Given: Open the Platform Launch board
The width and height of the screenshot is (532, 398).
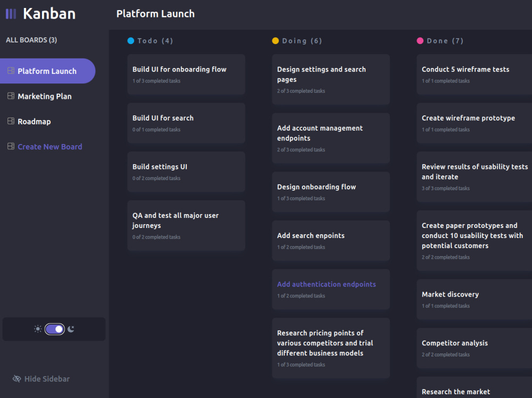Looking at the screenshot, I should pos(47,71).
